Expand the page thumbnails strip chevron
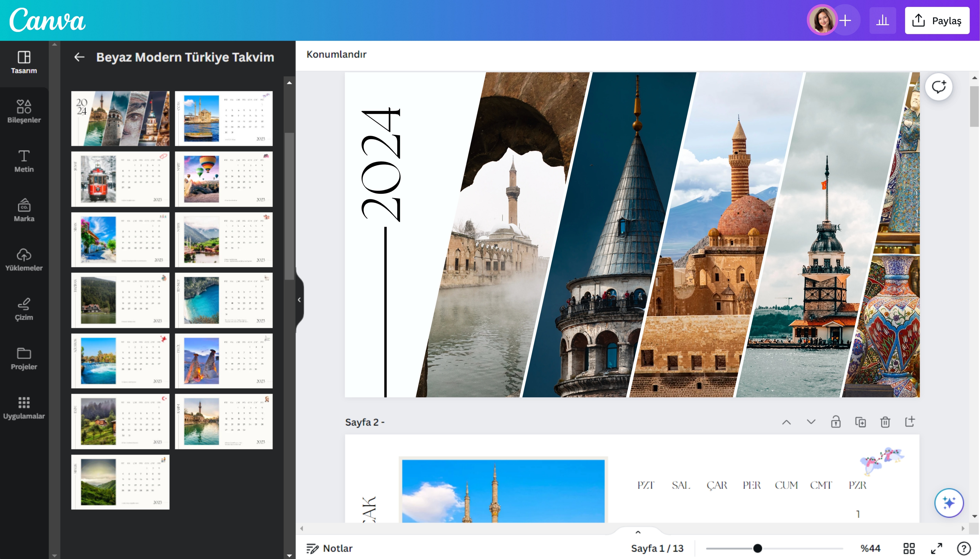This screenshot has width=980, height=559. (x=638, y=532)
